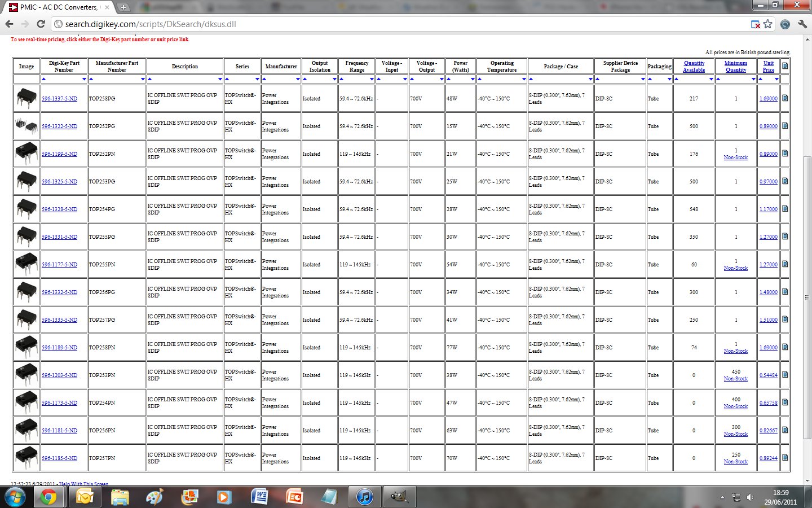Go back to the previous page in Chrome
Viewport: 812px width, 508px height.
coord(10,24)
